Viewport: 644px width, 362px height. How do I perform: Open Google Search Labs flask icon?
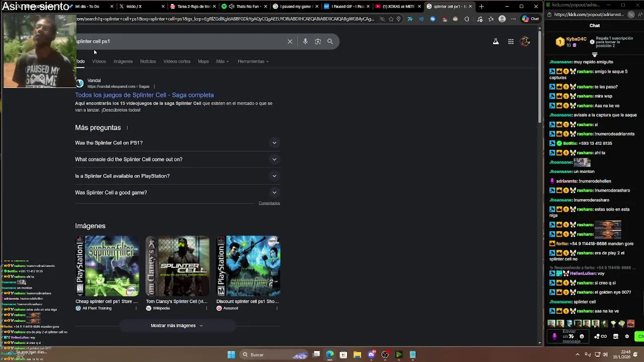click(x=496, y=42)
